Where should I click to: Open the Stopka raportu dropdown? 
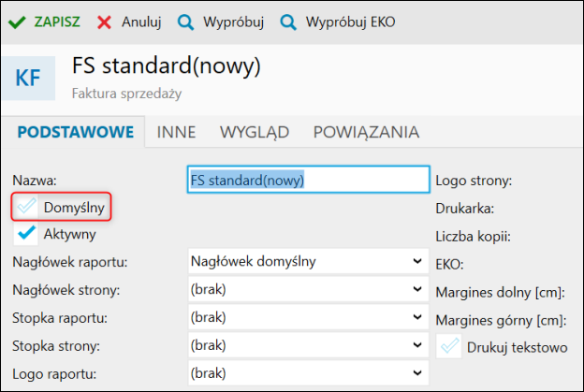coord(306,318)
